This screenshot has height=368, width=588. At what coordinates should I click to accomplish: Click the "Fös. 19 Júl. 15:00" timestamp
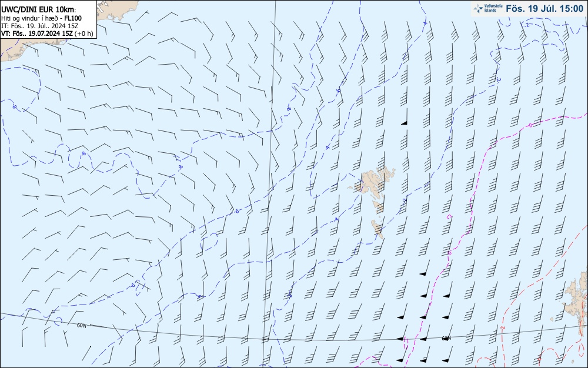tap(544, 9)
